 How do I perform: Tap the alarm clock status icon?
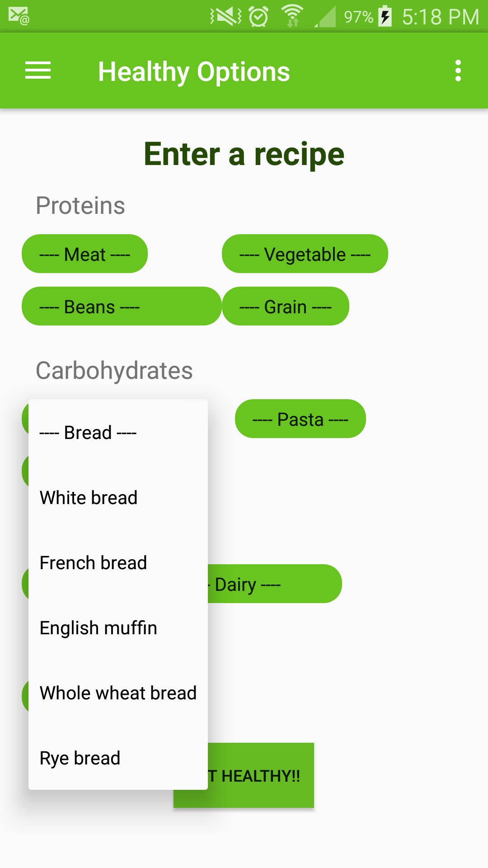click(259, 17)
